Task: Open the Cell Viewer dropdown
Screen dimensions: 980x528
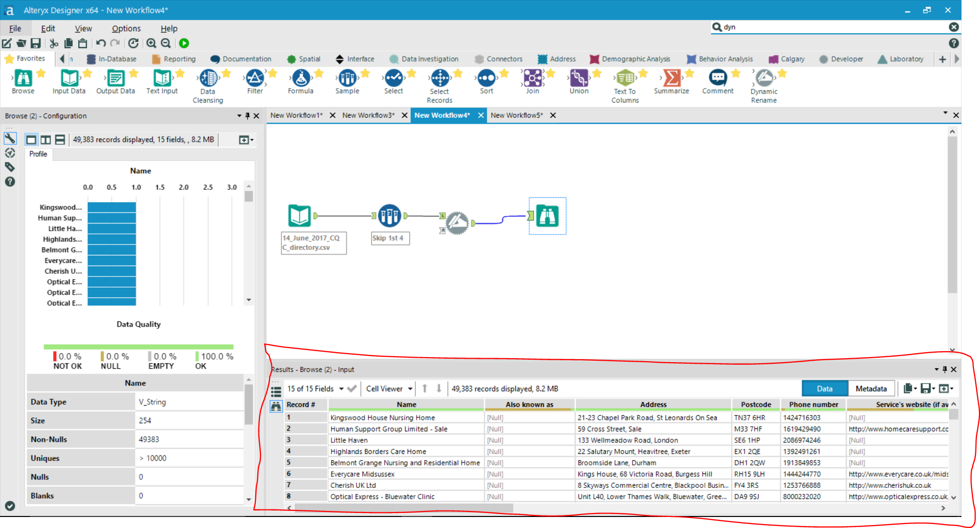Action: [x=410, y=389]
